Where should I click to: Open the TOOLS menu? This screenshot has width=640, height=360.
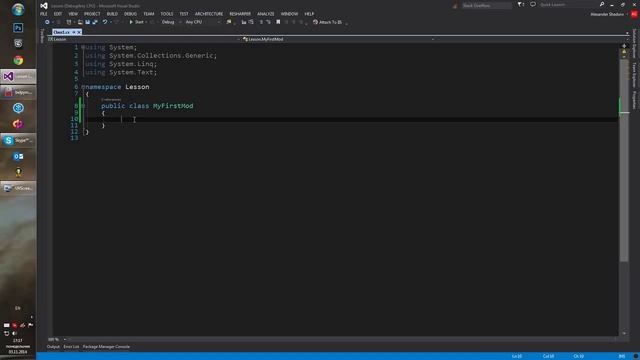click(x=167, y=14)
